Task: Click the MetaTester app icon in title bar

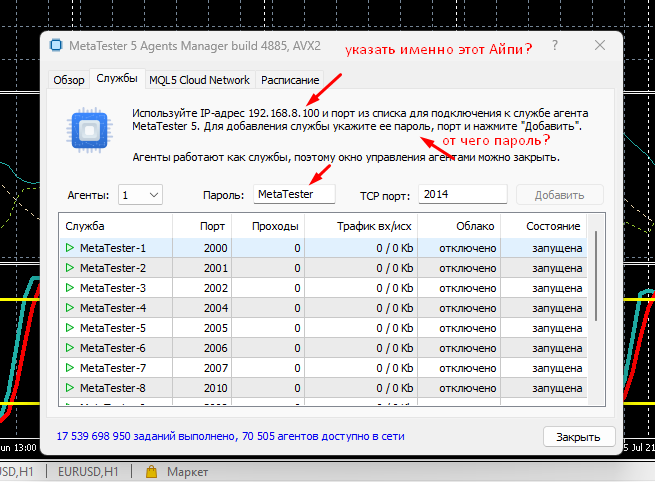Action: [x=56, y=45]
